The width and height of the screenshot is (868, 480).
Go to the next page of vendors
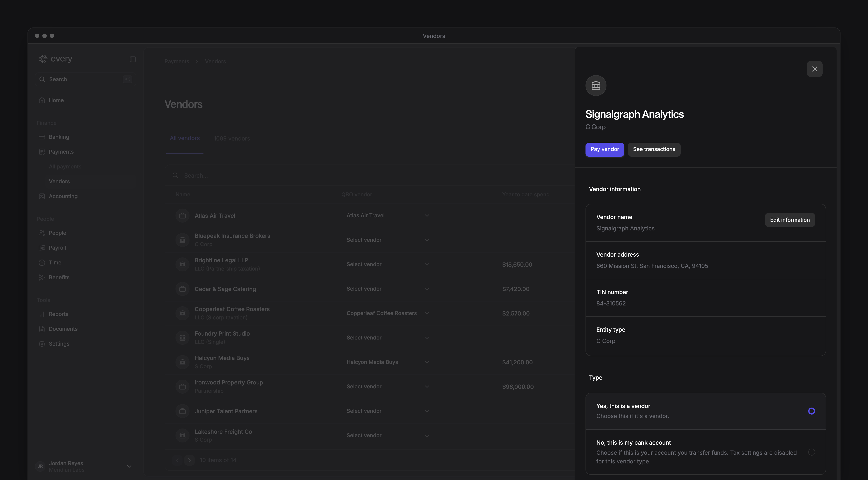(x=189, y=460)
